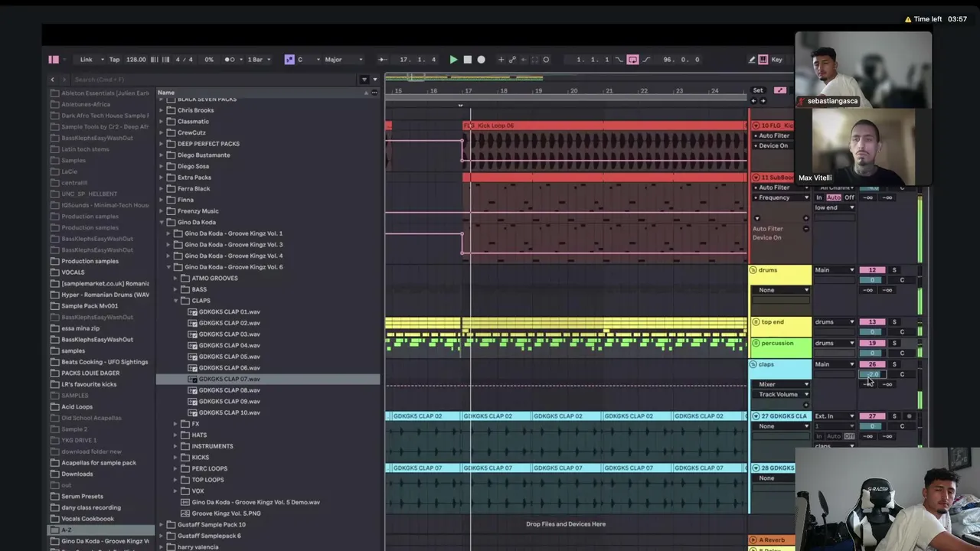Collapse the Gino Da Koda folder
Image resolution: width=980 pixels, height=551 pixels.
(162, 222)
